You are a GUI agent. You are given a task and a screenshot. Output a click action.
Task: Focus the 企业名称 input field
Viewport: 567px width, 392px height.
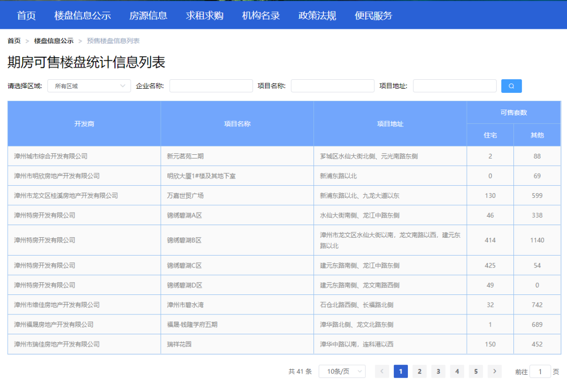coord(211,86)
